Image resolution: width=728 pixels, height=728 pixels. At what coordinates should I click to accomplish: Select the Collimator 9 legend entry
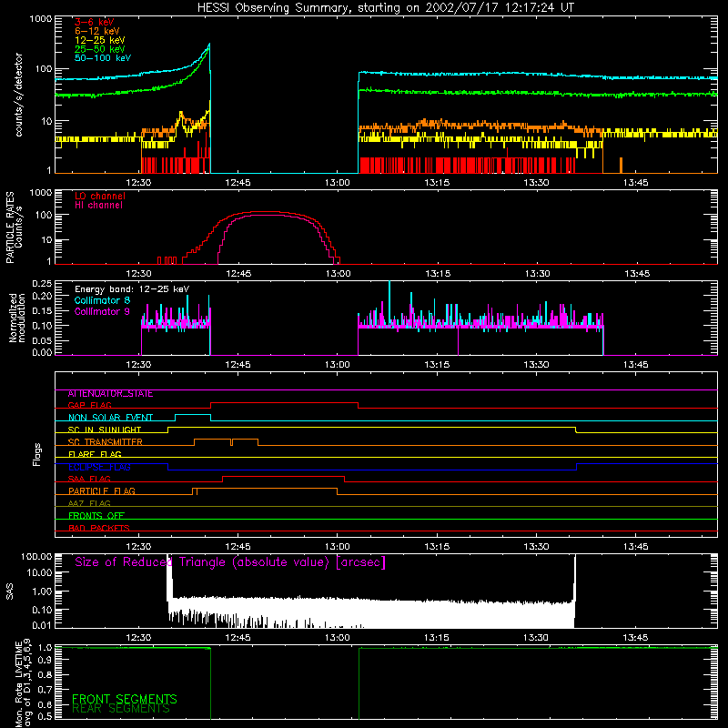click(102, 311)
